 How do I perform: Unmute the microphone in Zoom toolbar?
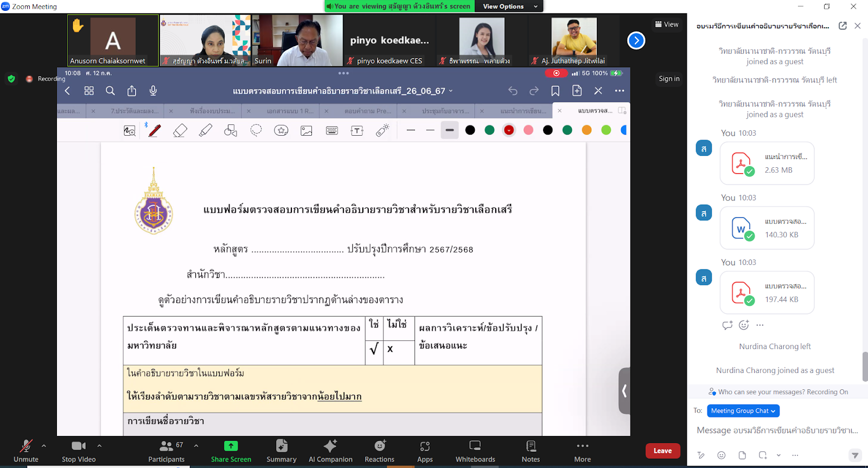pyautogui.click(x=25, y=451)
